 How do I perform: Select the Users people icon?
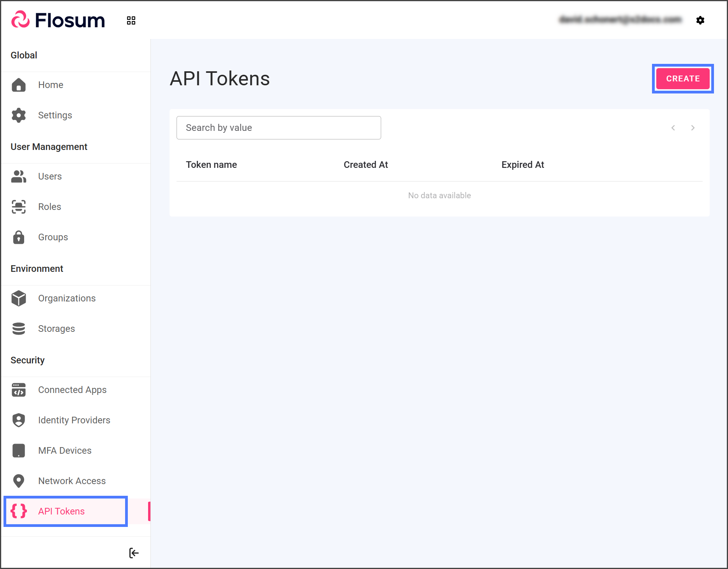19,176
